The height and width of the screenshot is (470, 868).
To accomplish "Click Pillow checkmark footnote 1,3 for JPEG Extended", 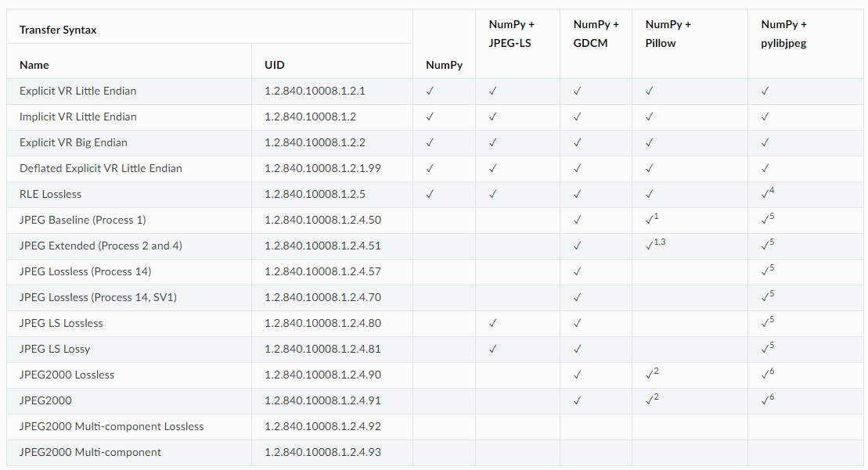I will tap(655, 245).
